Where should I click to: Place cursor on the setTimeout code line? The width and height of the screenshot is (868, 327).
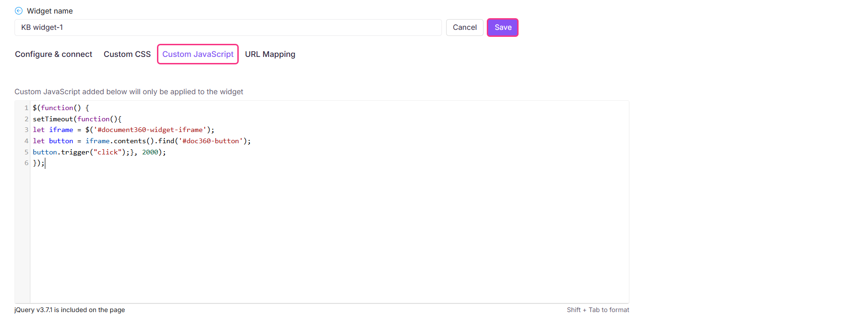(77, 119)
